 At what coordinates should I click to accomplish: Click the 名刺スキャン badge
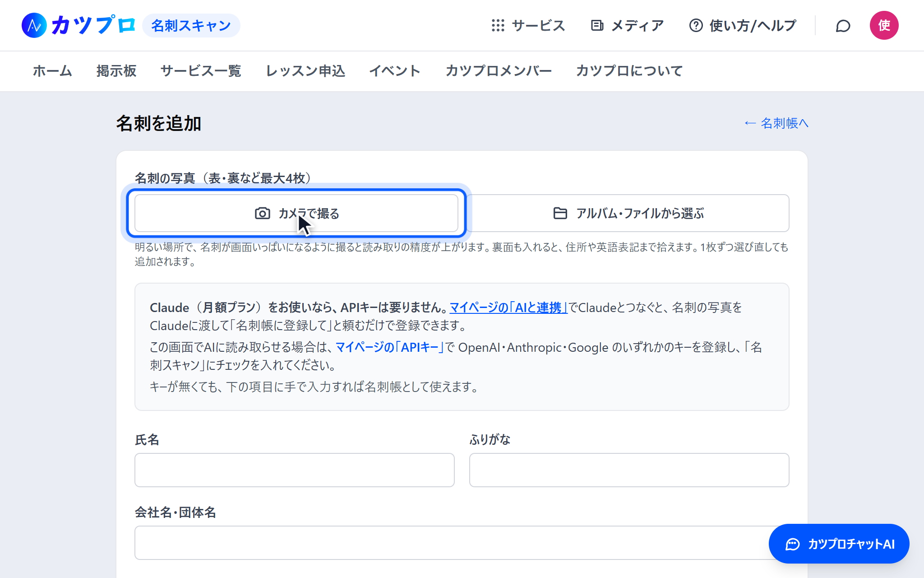pos(191,25)
